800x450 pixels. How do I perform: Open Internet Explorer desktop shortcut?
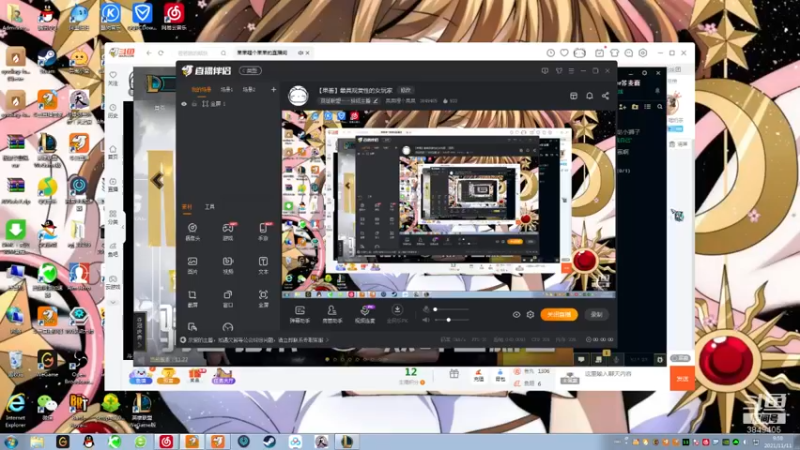(x=15, y=411)
